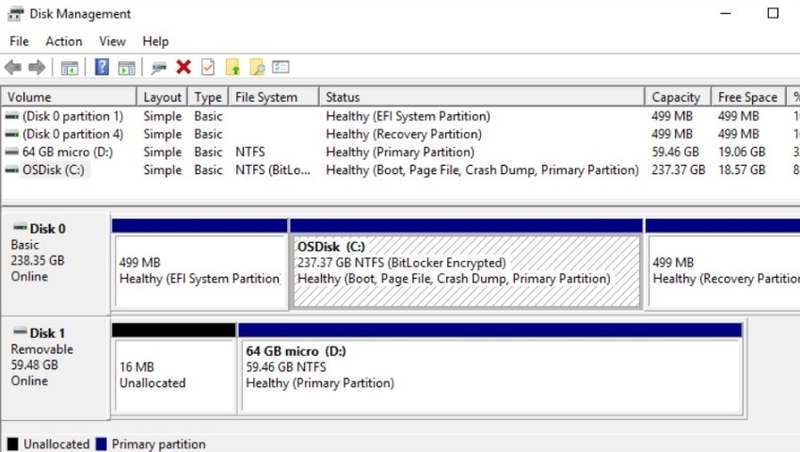The height and width of the screenshot is (452, 800).
Task: Click the NTFS (BitLo... file system cell
Action: click(x=272, y=170)
